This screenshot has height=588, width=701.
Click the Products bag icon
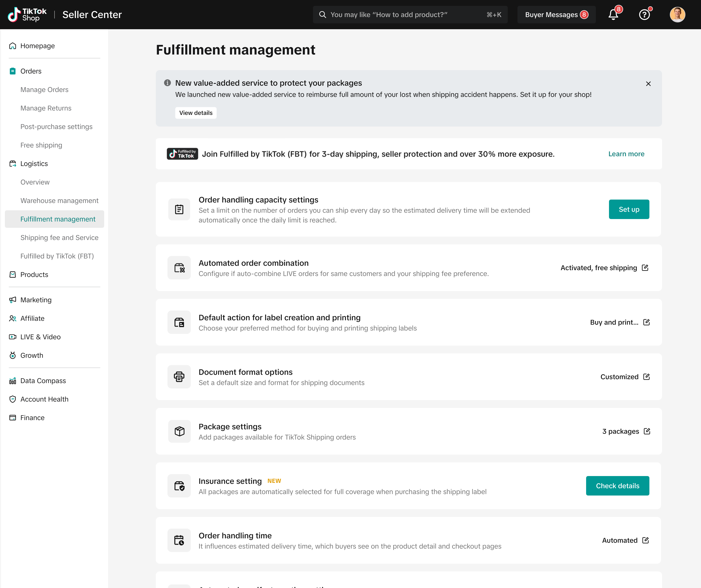coord(13,275)
